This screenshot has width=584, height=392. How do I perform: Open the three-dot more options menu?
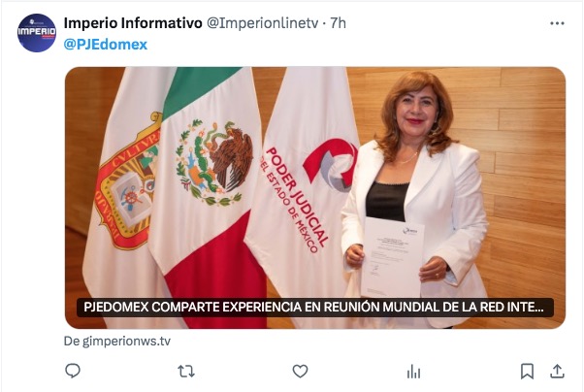[557, 23]
